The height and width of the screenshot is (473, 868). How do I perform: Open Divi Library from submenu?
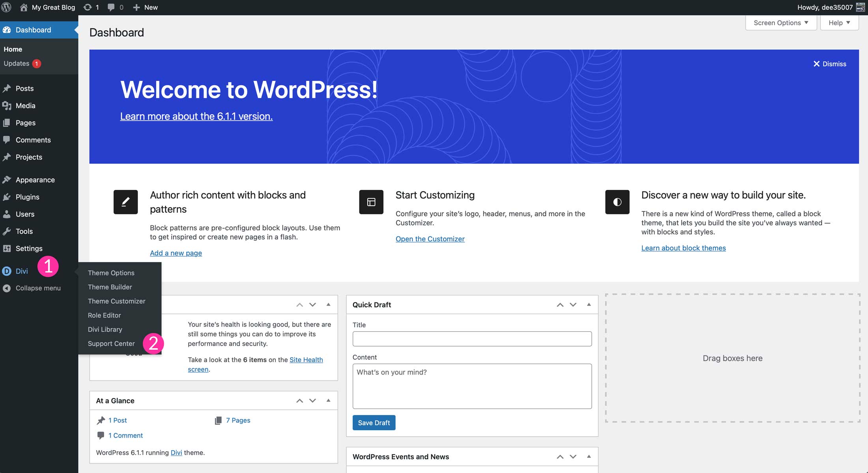(105, 329)
